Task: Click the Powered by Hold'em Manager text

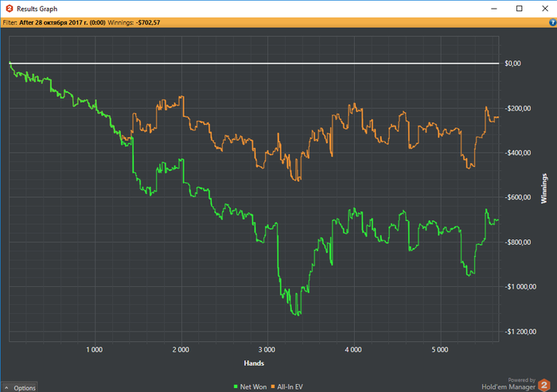Action: [508, 384]
